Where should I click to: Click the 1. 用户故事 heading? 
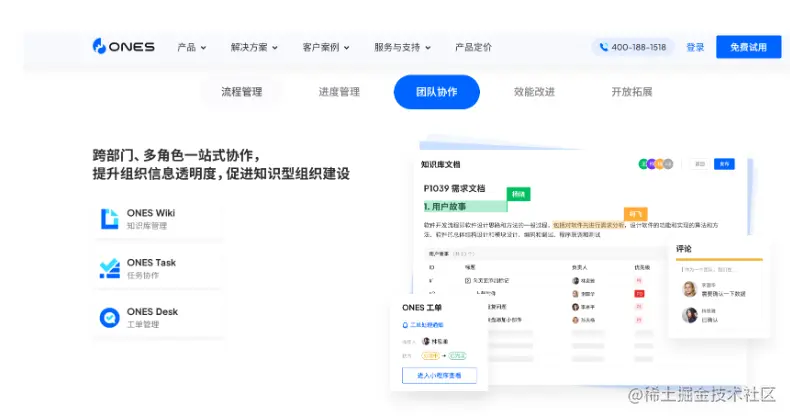[445, 206]
